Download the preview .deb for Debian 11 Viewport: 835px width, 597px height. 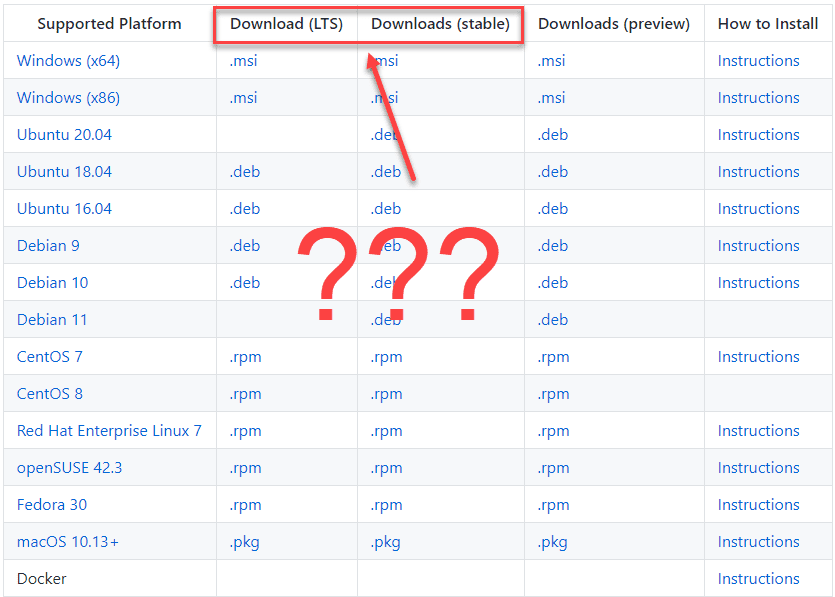pos(553,320)
